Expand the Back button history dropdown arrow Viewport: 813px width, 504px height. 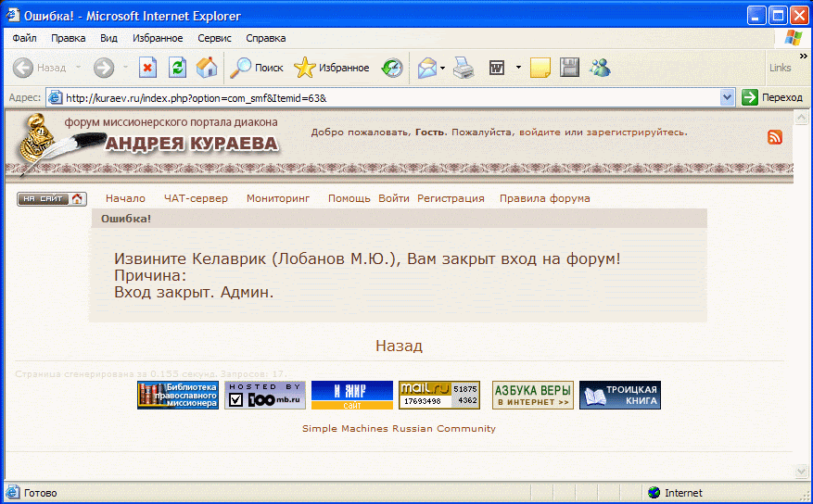pos(78,68)
